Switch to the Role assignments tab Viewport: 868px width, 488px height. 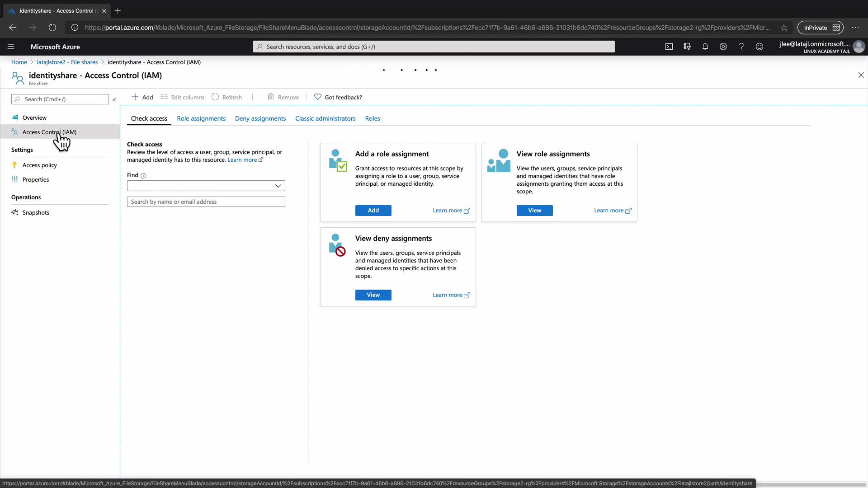201,118
